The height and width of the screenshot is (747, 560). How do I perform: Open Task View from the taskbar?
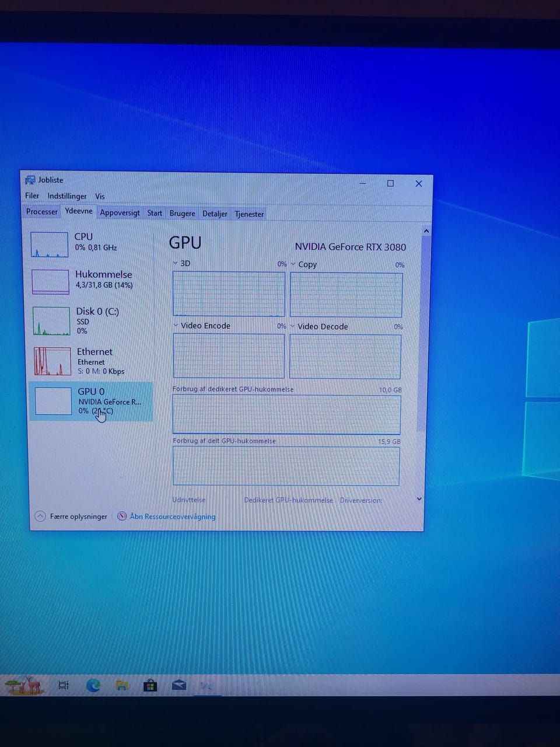pos(64,685)
